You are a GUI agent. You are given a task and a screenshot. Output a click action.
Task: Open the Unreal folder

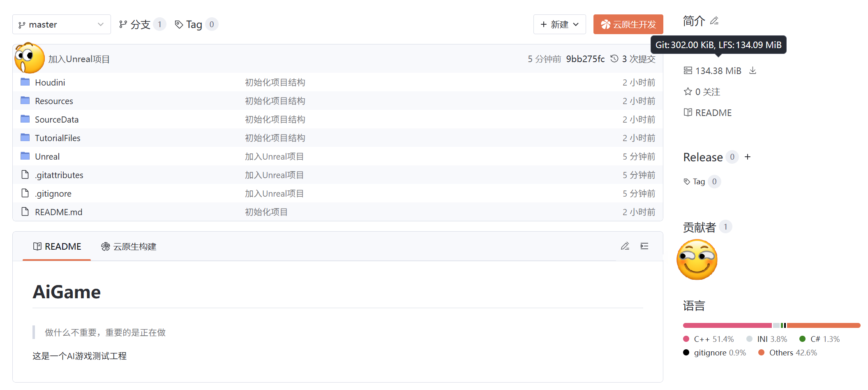[47, 157]
